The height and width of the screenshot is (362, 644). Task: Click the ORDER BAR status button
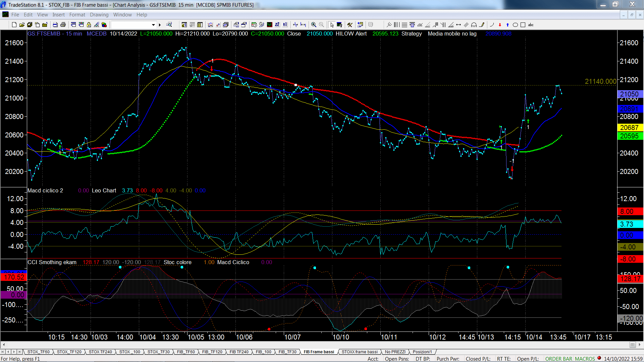[559, 359]
